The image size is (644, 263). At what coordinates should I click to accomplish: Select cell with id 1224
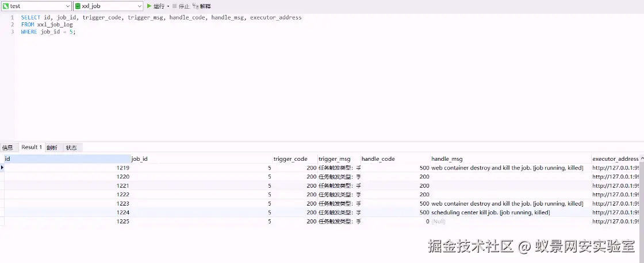(67, 212)
